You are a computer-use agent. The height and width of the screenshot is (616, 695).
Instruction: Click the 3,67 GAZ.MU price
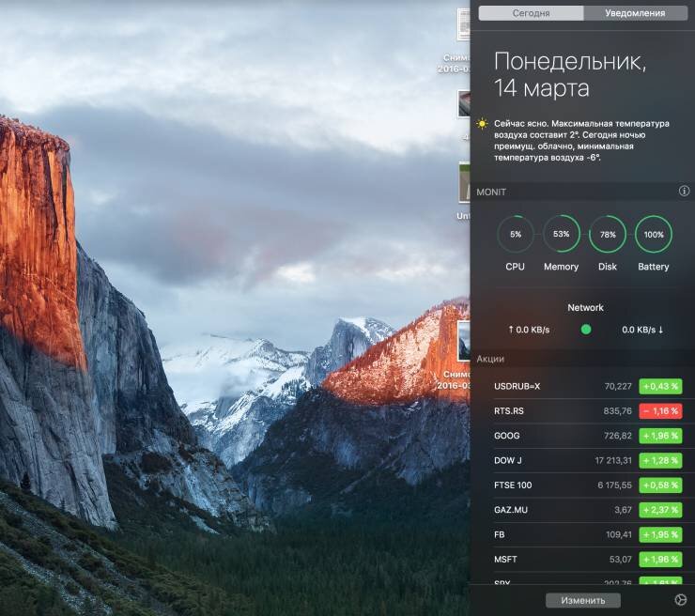click(x=623, y=510)
